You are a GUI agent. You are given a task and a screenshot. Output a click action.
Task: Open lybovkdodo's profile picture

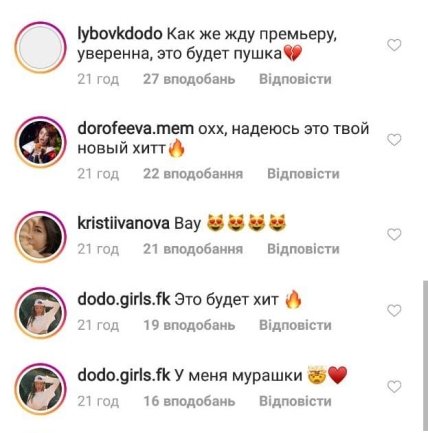coord(41,47)
